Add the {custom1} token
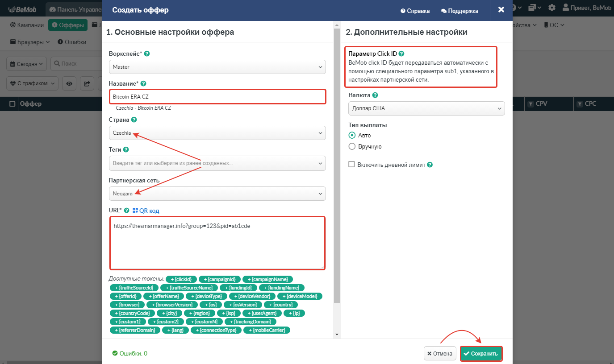 [x=128, y=322]
